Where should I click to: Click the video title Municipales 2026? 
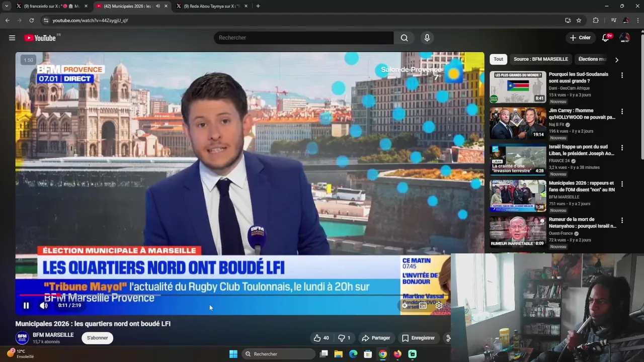[x=93, y=324]
